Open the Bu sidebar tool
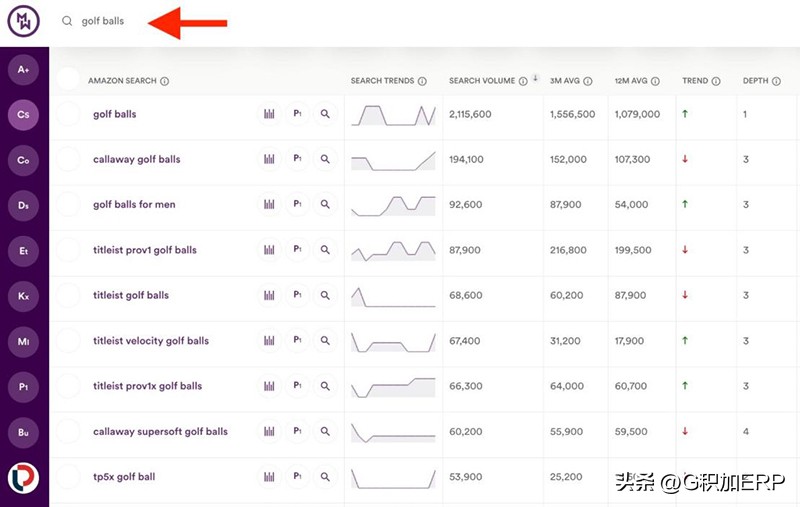 (23, 432)
